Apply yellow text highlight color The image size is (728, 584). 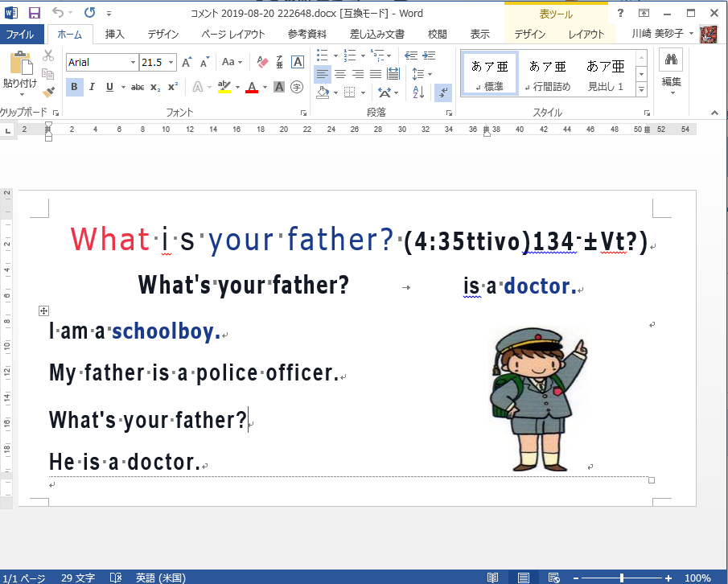pos(224,87)
